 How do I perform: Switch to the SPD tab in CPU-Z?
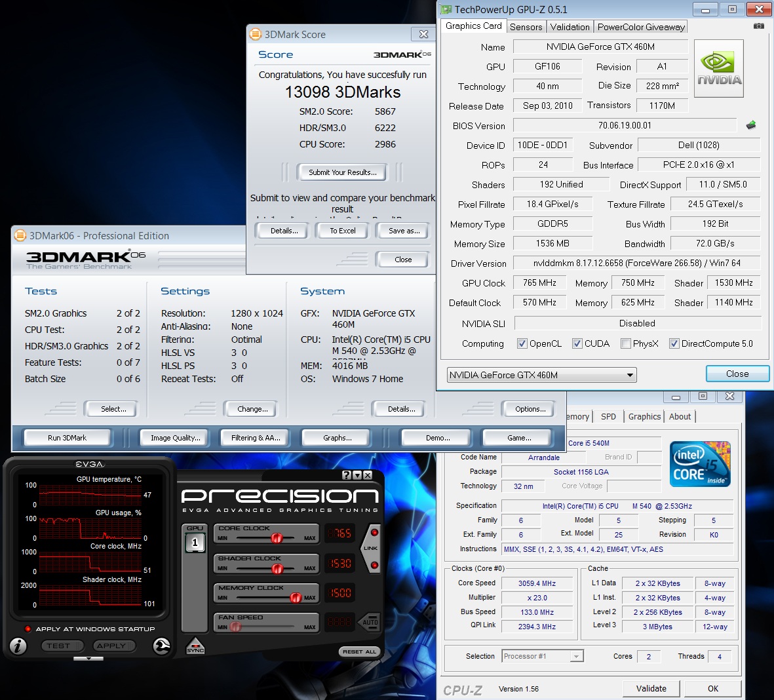click(608, 417)
